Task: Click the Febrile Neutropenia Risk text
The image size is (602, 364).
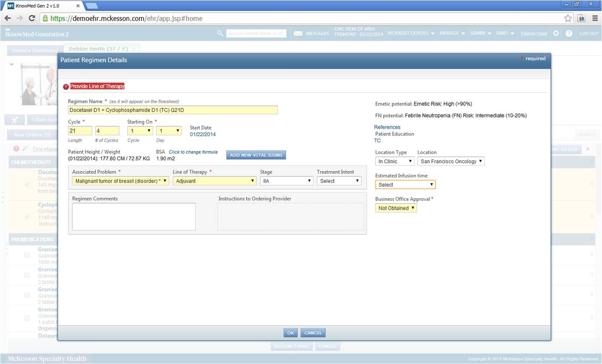Action: pyautogui.click(x=466, y=116)
